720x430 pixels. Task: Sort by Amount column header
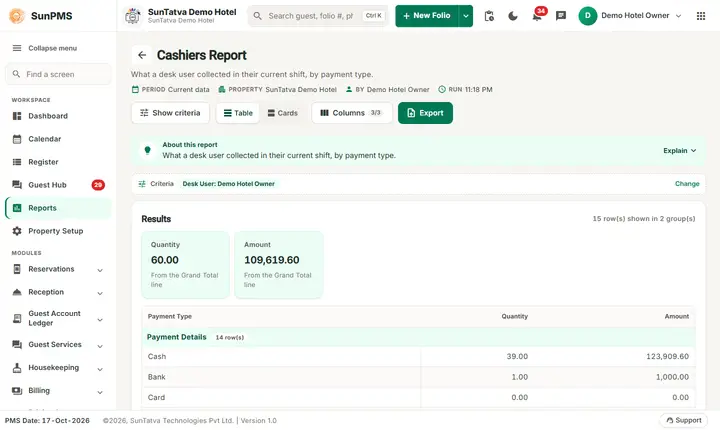click(x=676, y=317)
